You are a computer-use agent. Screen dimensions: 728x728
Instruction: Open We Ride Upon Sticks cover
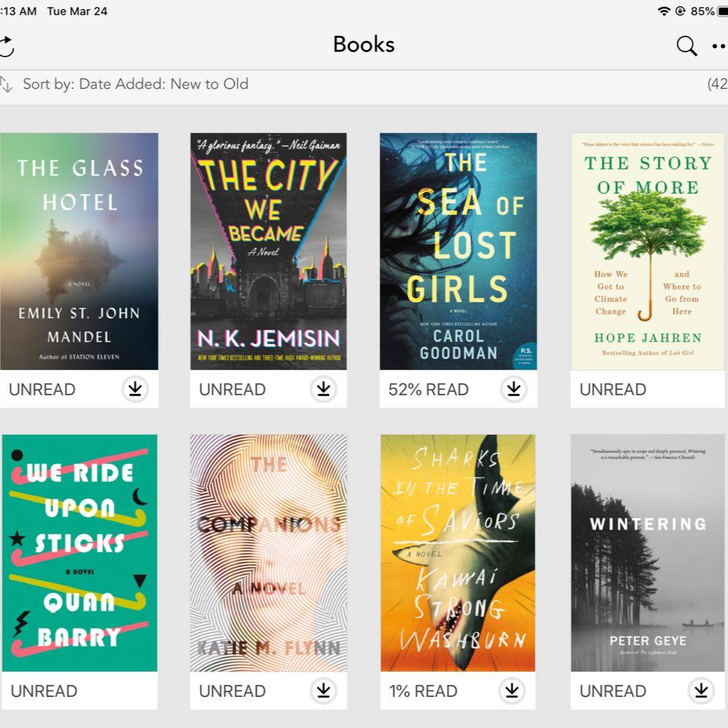pos(80,553)
